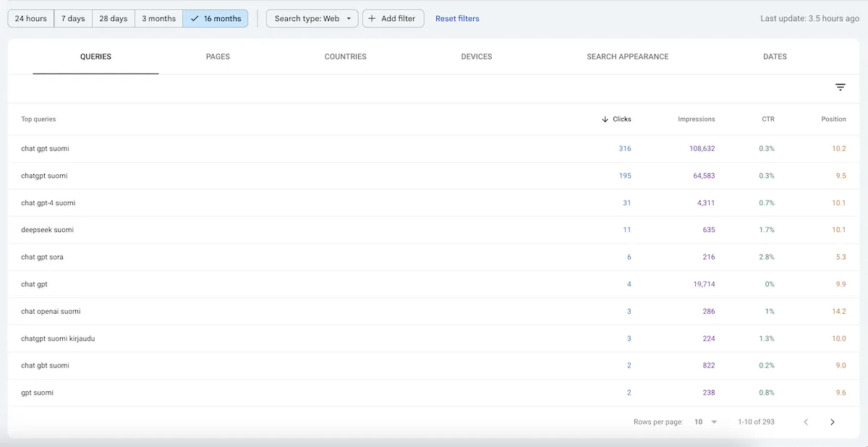Click the 2.8% CTR value
This screenshot has width=868, height=447.
click(767, 257)
